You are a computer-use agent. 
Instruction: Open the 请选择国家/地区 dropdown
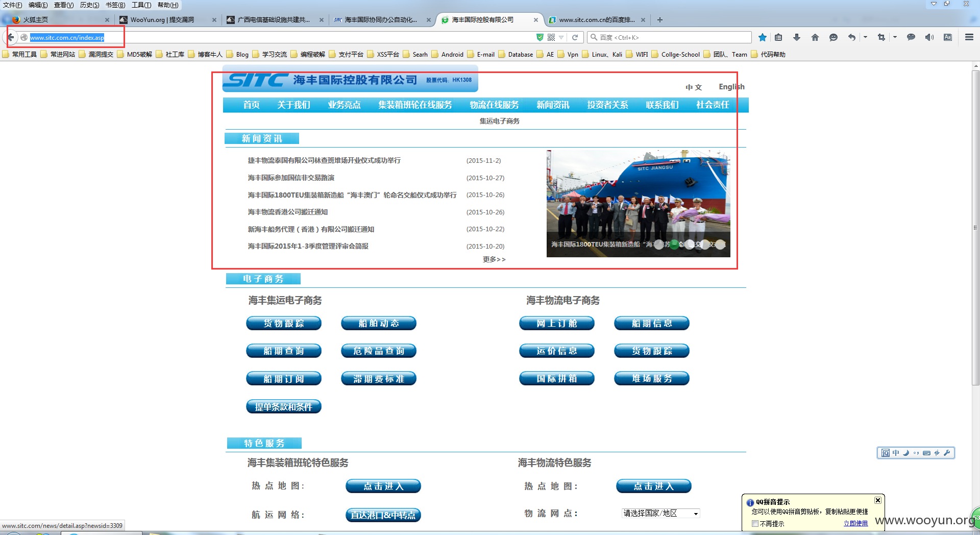[x=661, y=514]
